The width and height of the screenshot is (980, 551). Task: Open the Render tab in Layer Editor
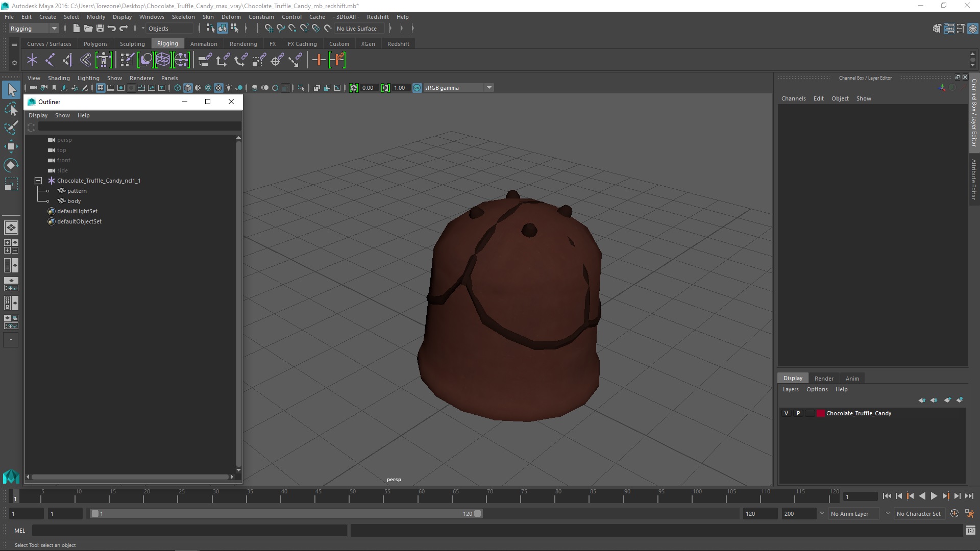[824, 379]
